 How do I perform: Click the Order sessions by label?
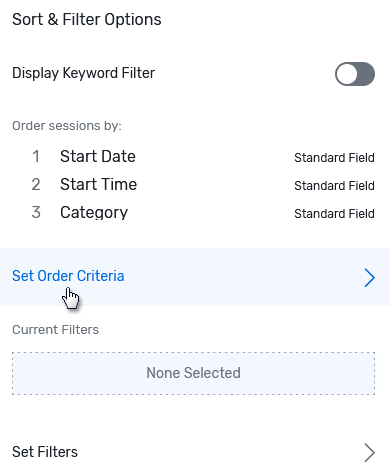[67, 126]
